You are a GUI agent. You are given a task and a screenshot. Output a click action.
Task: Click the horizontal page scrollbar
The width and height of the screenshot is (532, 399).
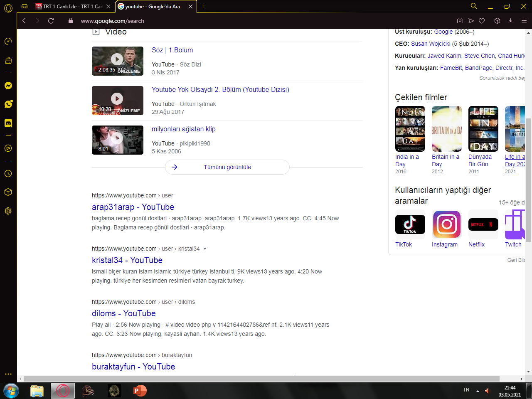(x=262, y=379)
